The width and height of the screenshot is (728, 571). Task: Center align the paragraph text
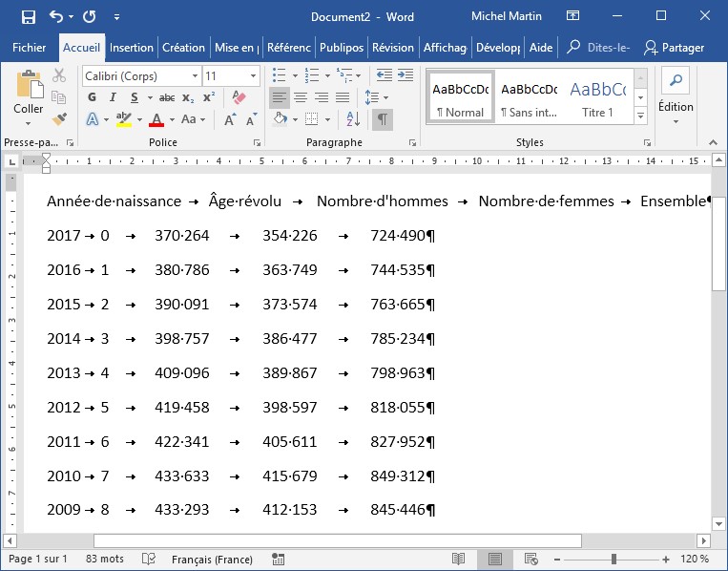pyautogui.click(x=301, y=97)
